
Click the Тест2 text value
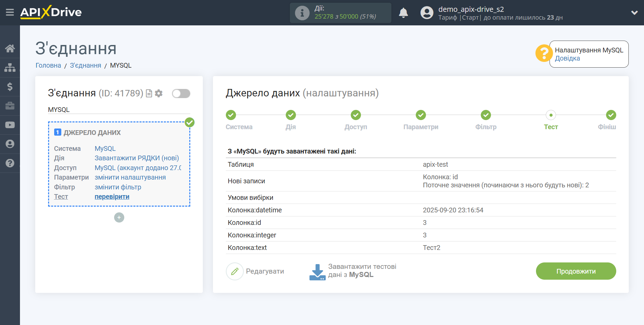431,248
